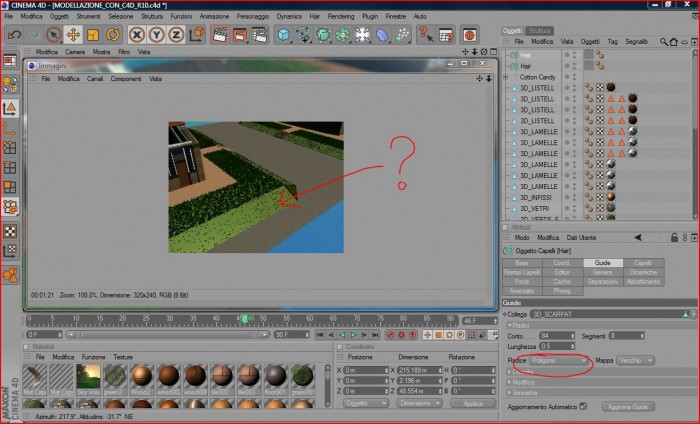Screen dimensions: 700x424
Task: Open the Render Settings clapperboard icon
Action: coord(259,35)
